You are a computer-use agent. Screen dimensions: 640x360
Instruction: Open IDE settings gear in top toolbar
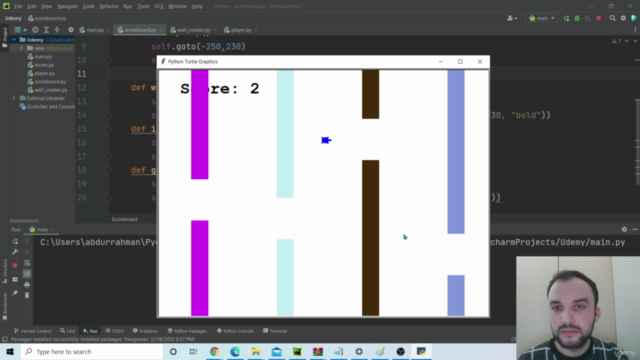coord(623,18)
